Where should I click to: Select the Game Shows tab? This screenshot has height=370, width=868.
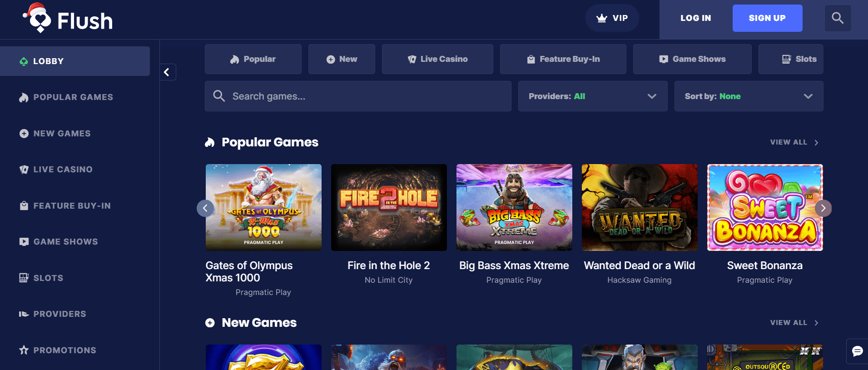tap(692, 59)
